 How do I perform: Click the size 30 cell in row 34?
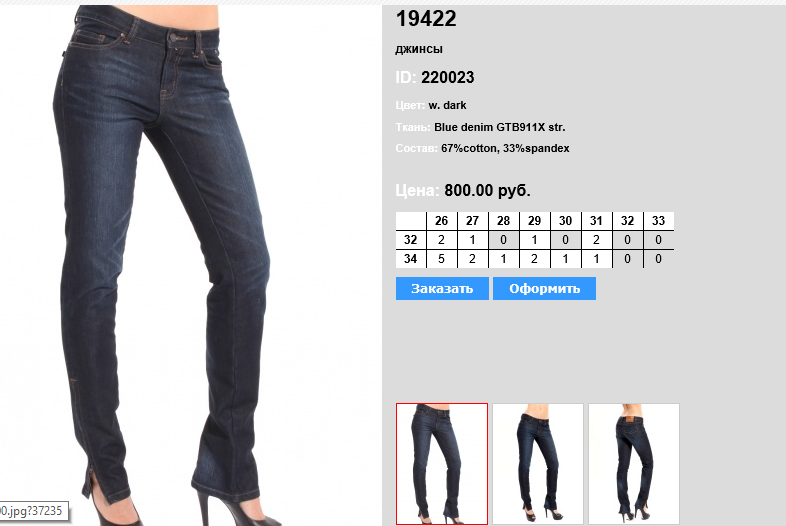point(565,259)
